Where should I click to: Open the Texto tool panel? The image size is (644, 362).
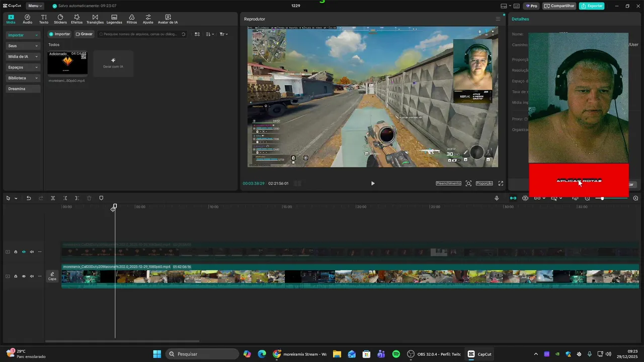[44, 19]
